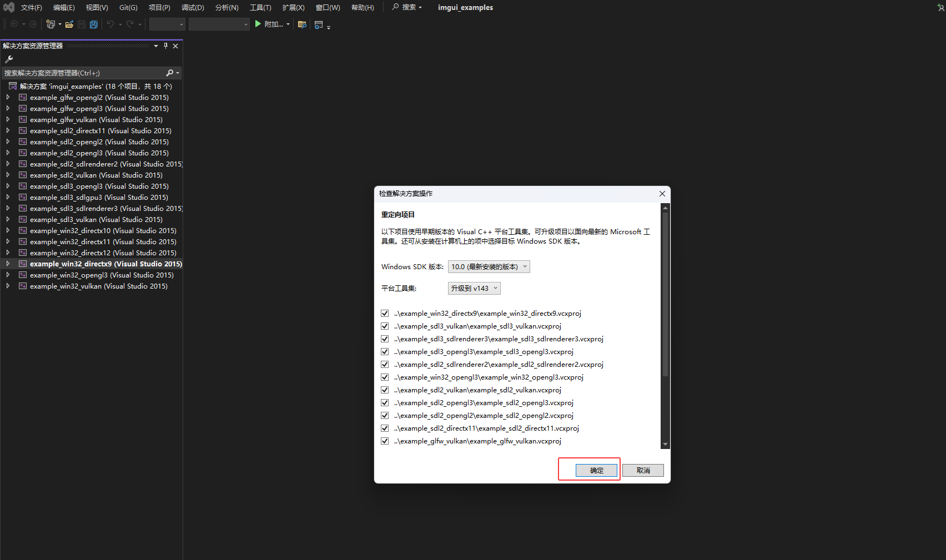This screenshot has width=946, height=560.
Task: Expand the example_win32_directx9 project node
Action: click(8, 264)
